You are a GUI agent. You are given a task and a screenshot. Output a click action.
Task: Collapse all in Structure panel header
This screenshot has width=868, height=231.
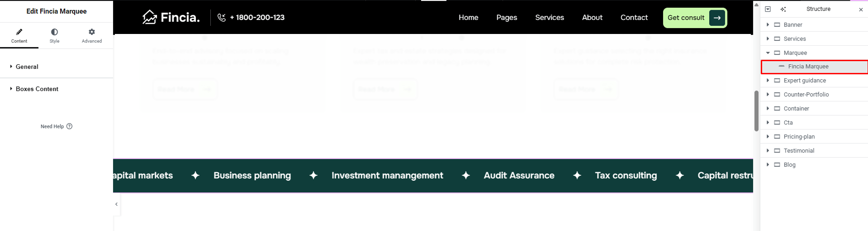(768, 9)
